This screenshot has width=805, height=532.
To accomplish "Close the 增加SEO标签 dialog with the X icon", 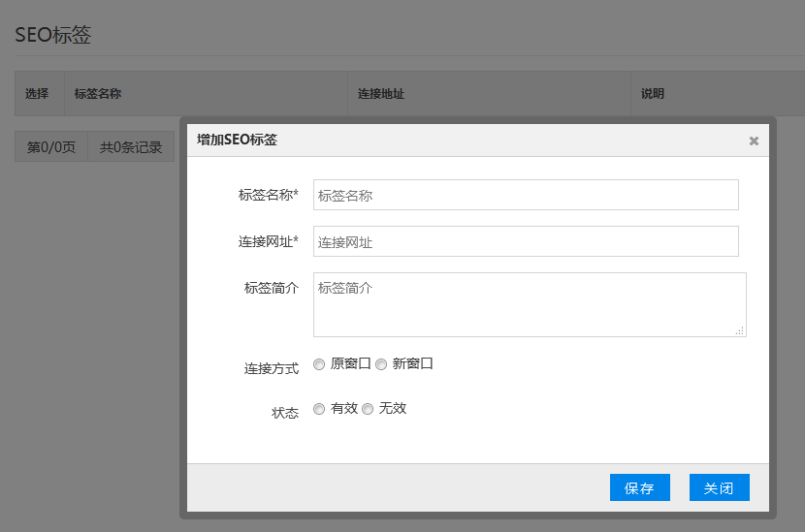I will (754, 141).
